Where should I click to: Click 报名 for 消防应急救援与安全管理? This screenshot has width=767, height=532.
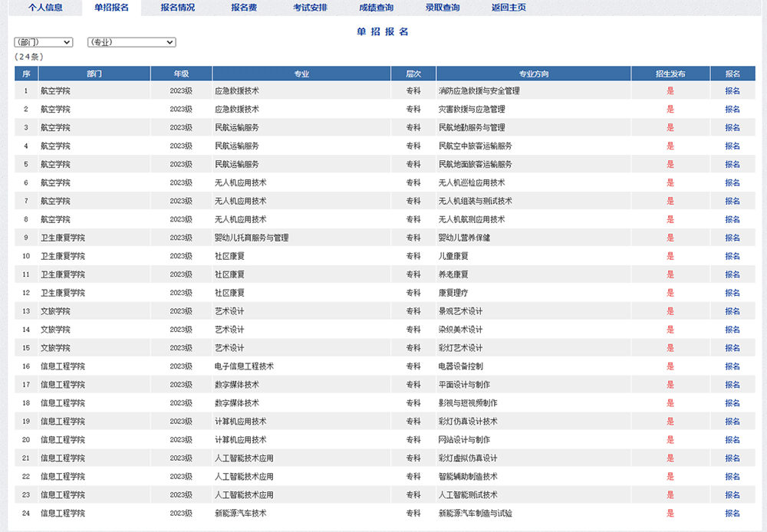pos(732,90)
